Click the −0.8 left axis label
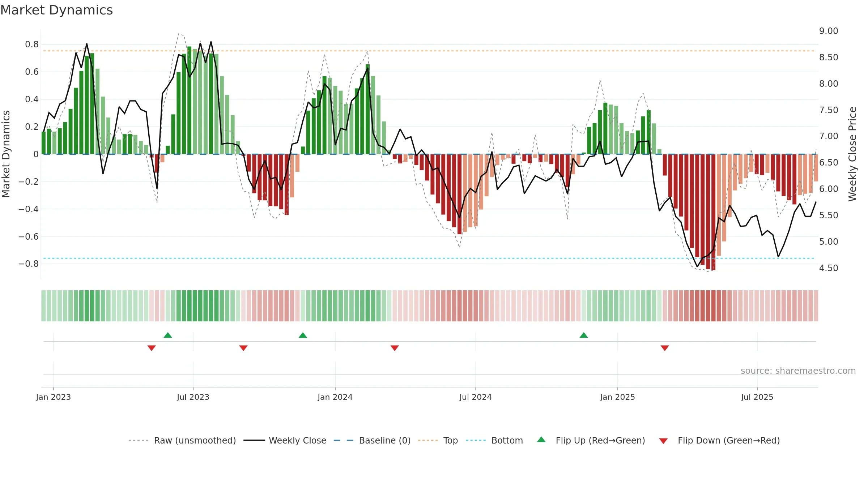Image resolution: width=868 pixels, height=488 pixels. point(29,264)
